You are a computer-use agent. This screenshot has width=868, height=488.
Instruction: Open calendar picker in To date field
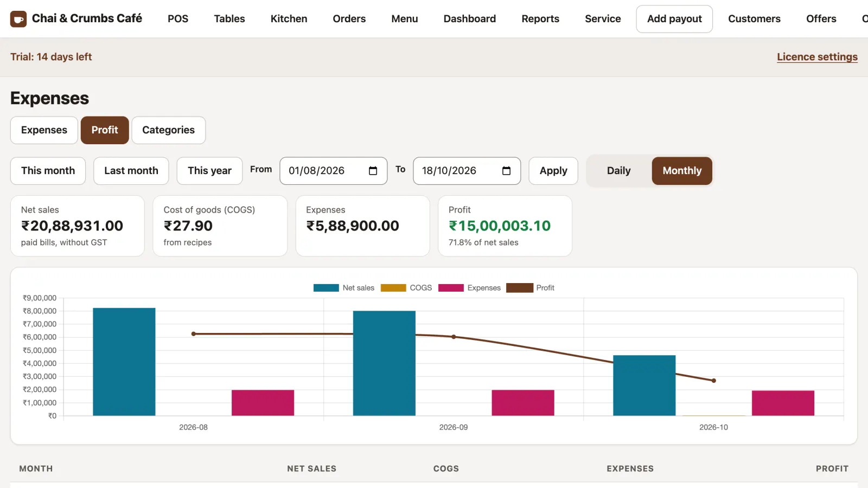point(506,171)
